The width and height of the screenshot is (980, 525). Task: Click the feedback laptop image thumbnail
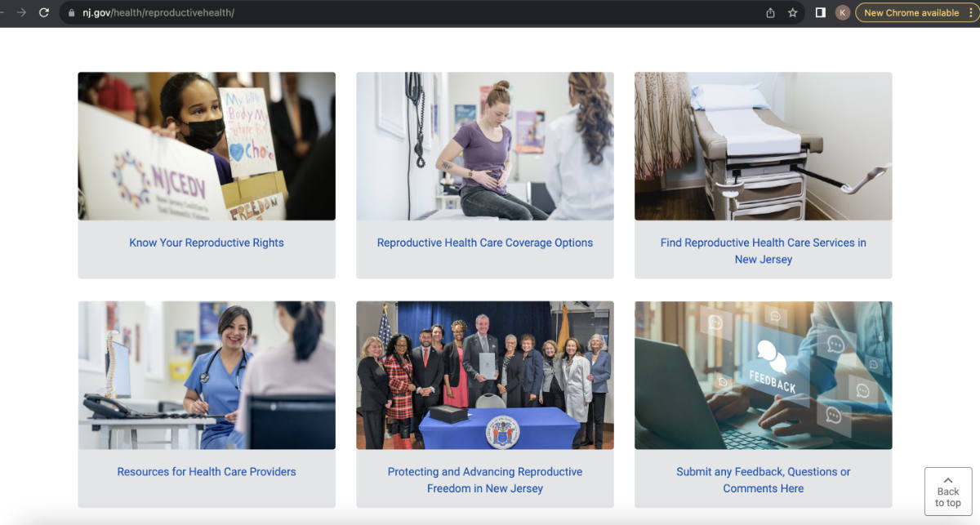tap(764, 376)
